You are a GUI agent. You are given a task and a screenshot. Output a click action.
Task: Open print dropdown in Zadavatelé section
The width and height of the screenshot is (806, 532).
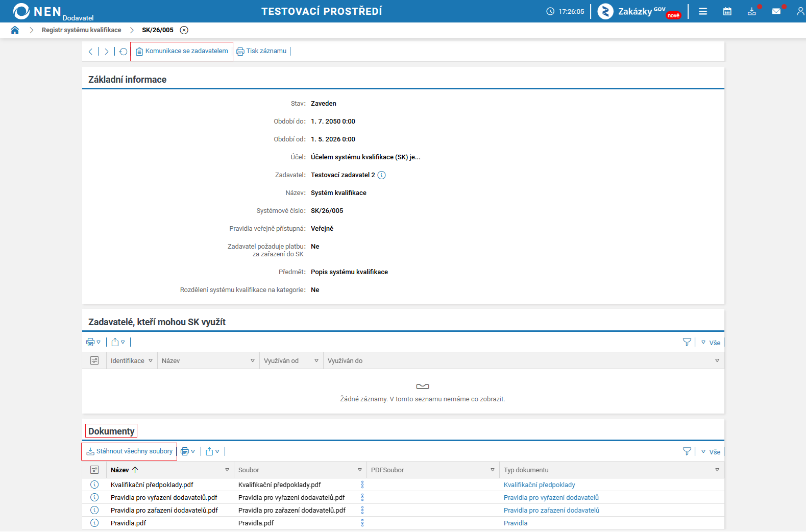93,342
